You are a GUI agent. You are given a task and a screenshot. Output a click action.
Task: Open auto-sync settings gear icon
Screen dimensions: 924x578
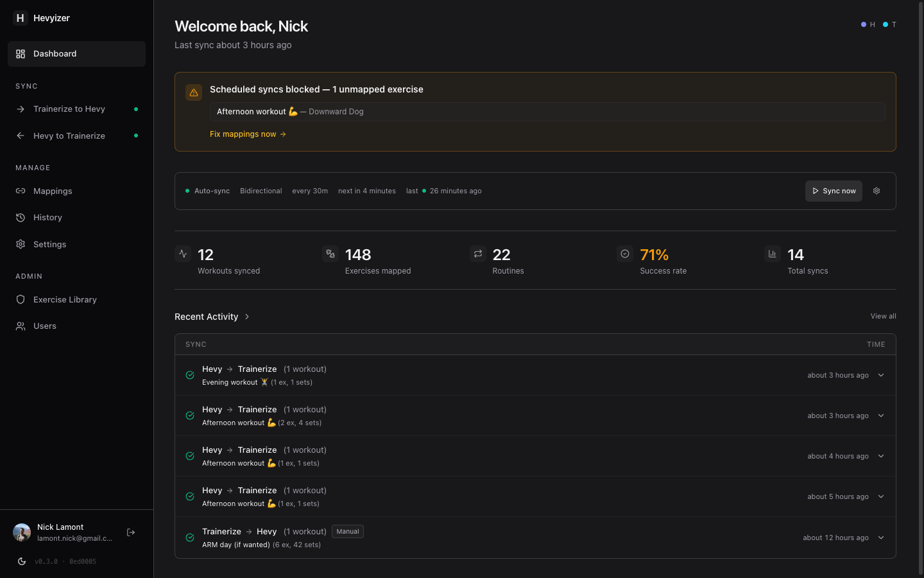[x=877, y=191]
